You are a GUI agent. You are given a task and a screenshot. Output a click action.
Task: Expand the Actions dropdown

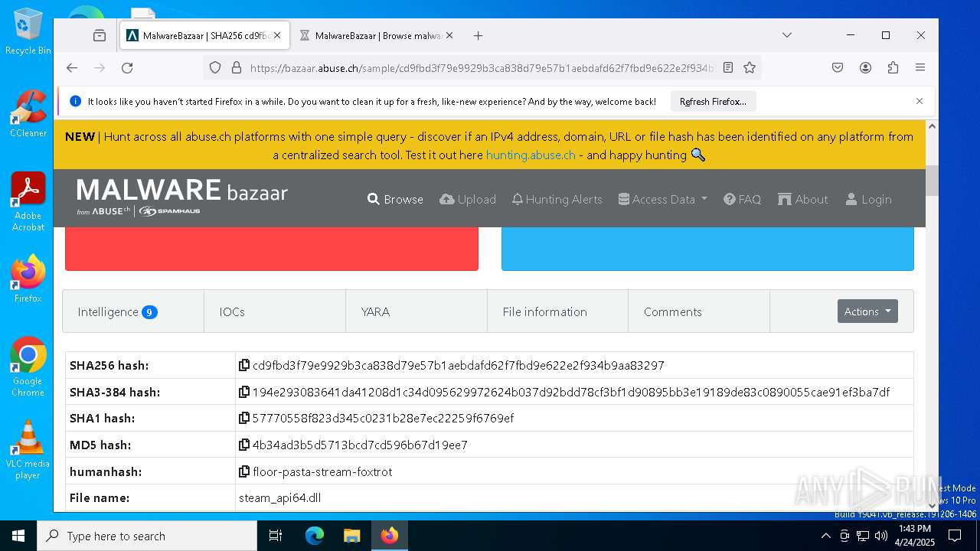[867, 311]
